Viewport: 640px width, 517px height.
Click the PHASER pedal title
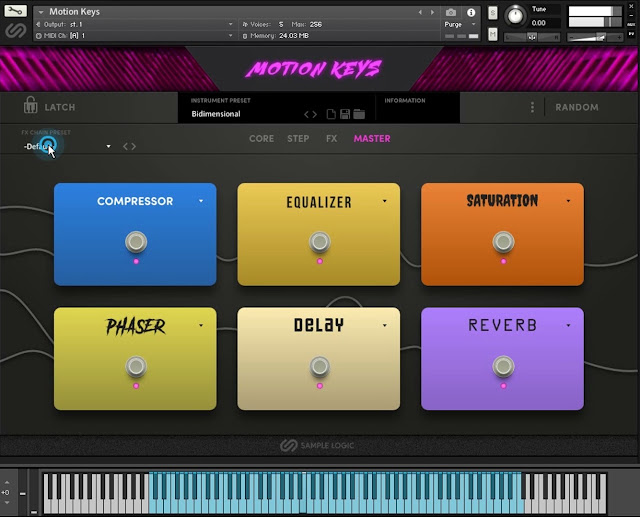coord(136,326)
